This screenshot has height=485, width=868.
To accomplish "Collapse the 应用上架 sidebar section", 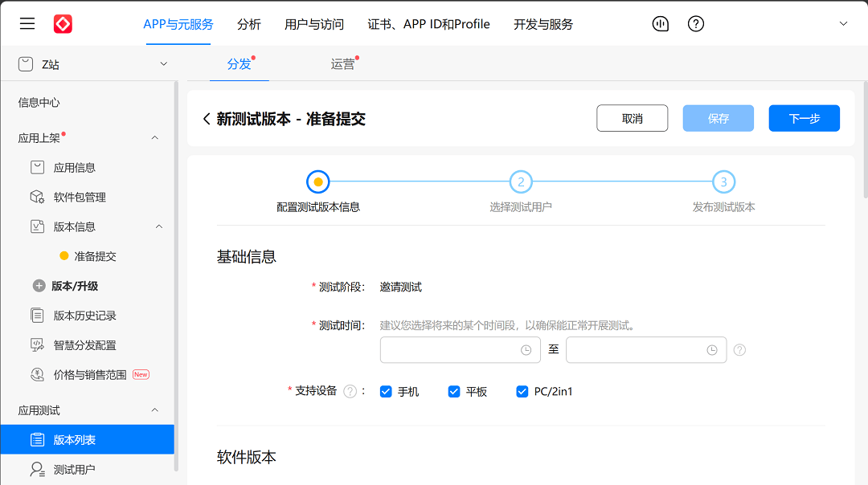I will click(x=155, y=137).
